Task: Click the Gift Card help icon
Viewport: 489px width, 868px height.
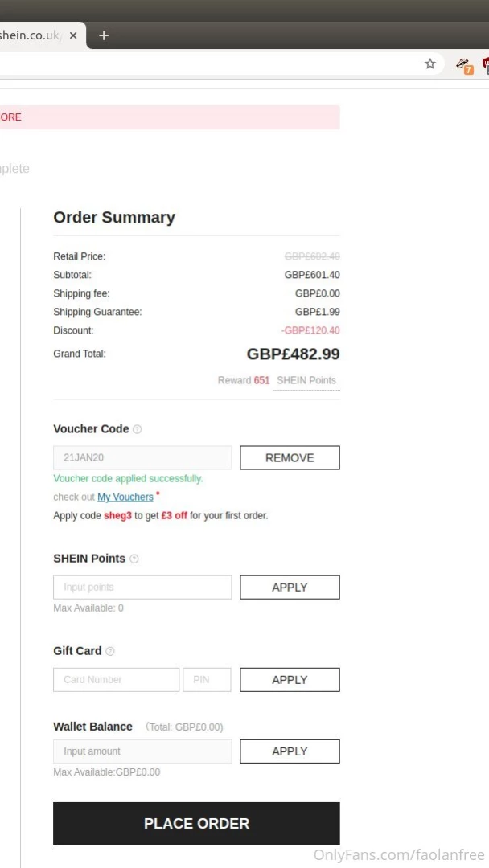Action: pos(110,651)
